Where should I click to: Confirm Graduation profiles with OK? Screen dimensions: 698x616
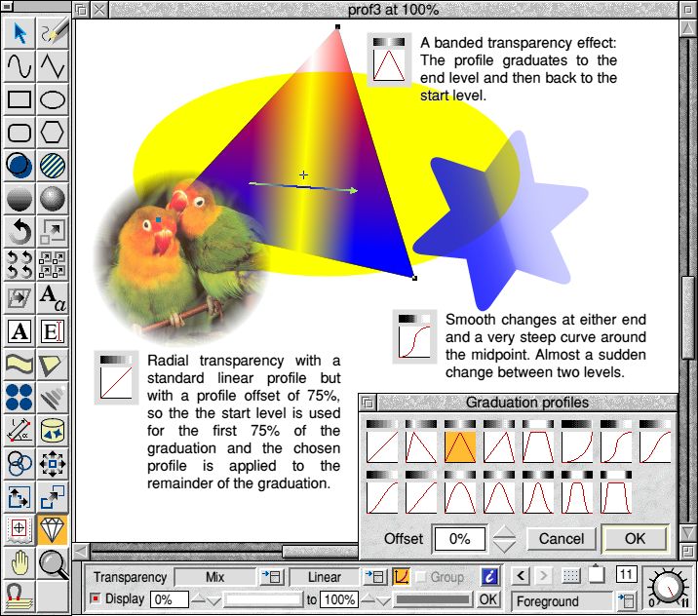(x=635, y=538)
